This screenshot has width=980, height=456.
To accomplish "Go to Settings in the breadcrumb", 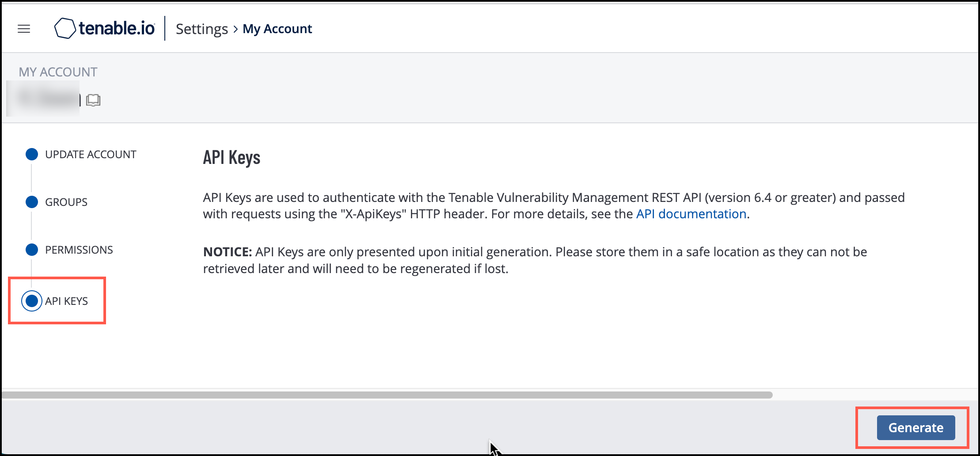I will tap(201, 29).
